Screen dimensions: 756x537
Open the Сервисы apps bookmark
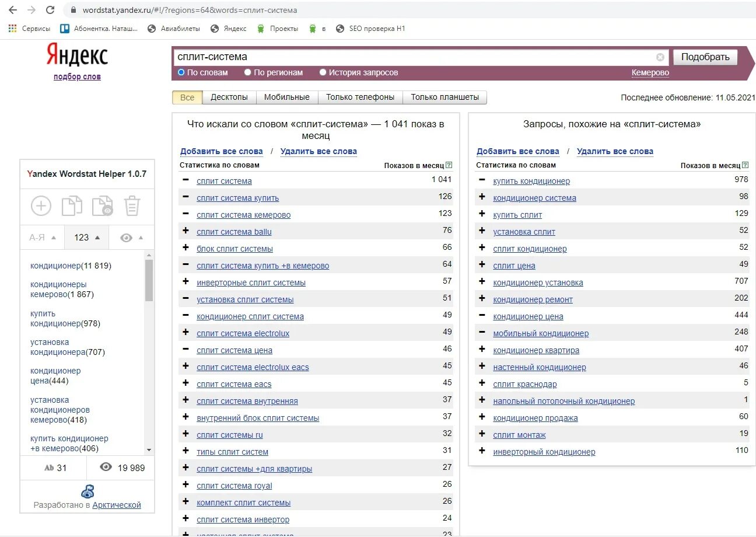29,28
